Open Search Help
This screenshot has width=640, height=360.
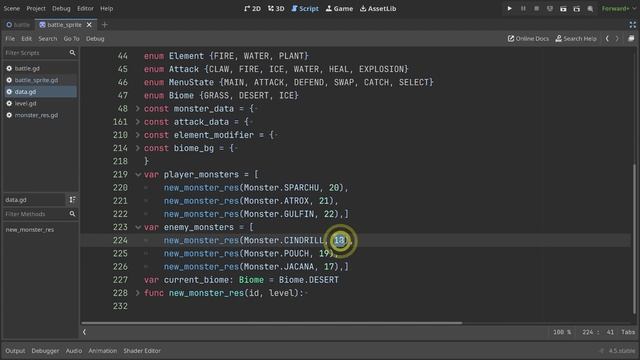point(576,39)
